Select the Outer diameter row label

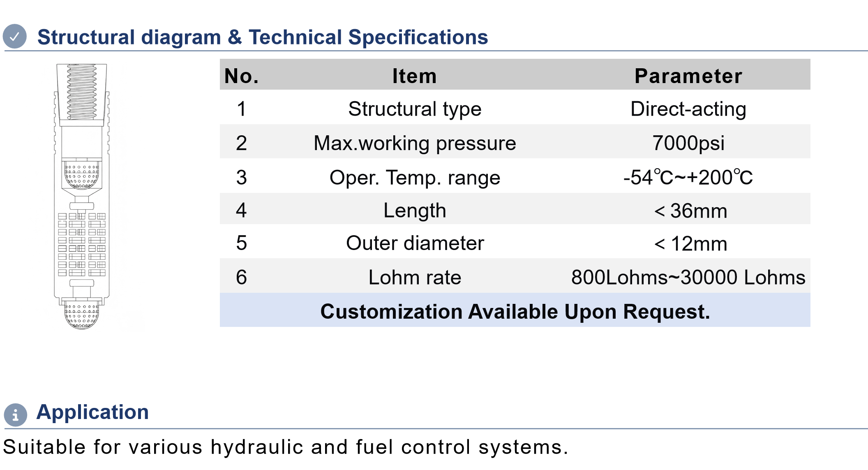pos(415,243)
